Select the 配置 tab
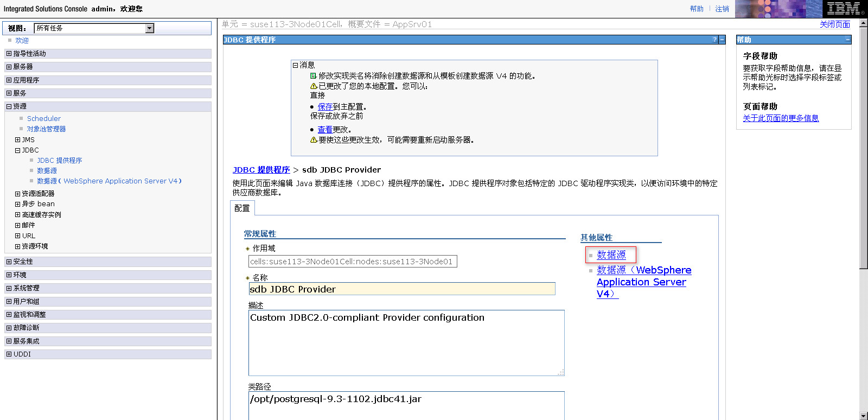The width and height of the screenshot is (868, 420). click(242, 208)
